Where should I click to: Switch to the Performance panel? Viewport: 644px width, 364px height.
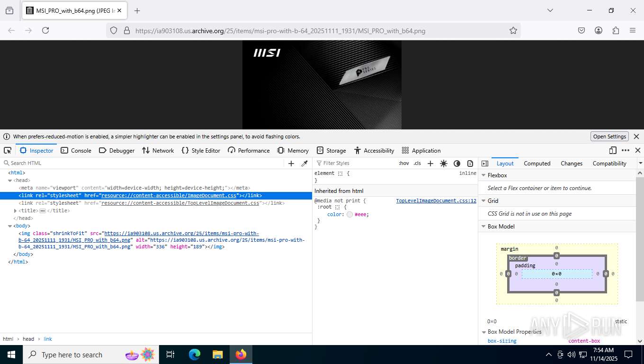tap(249, 150)
